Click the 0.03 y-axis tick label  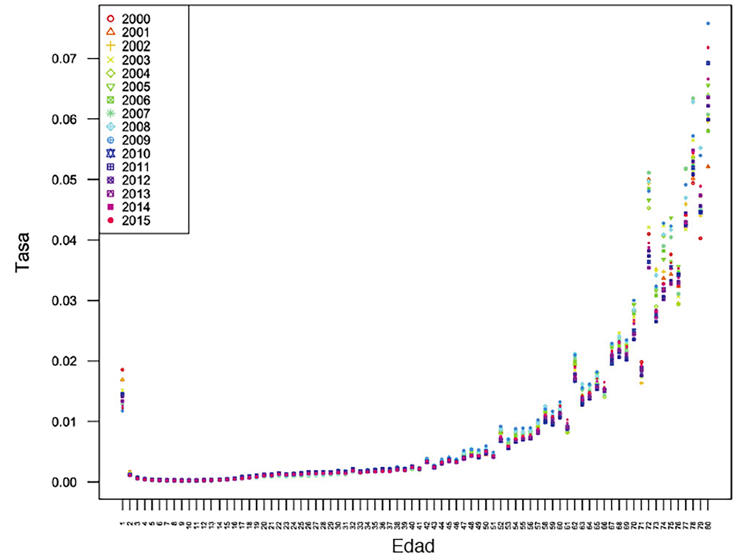click(64, 301)
